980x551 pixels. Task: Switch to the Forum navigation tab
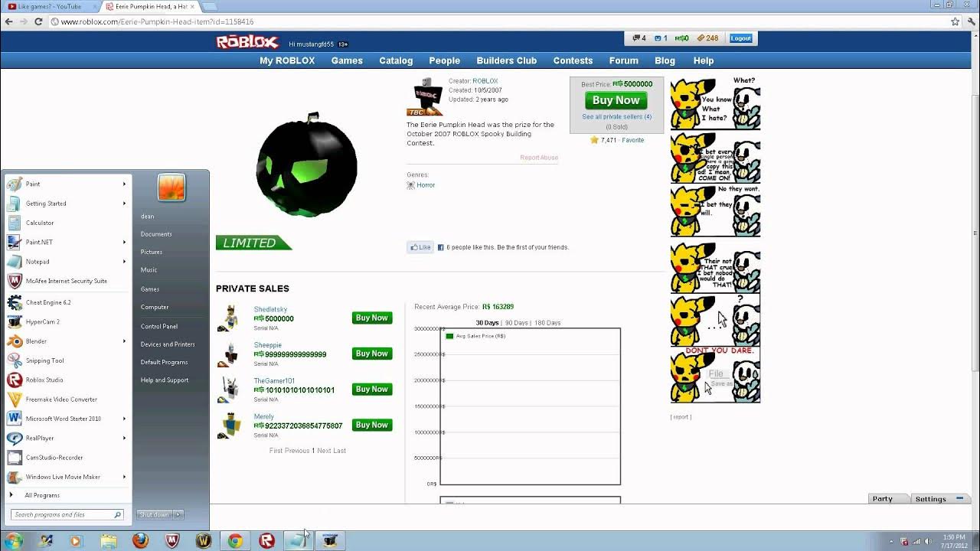click(x=623, y=60)
